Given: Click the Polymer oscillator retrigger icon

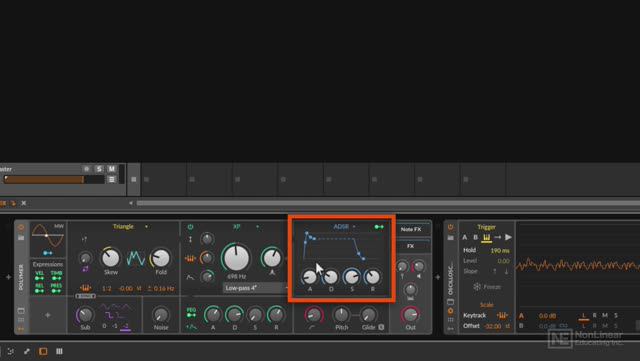Looking at the screenshot, I should (84, 239).
